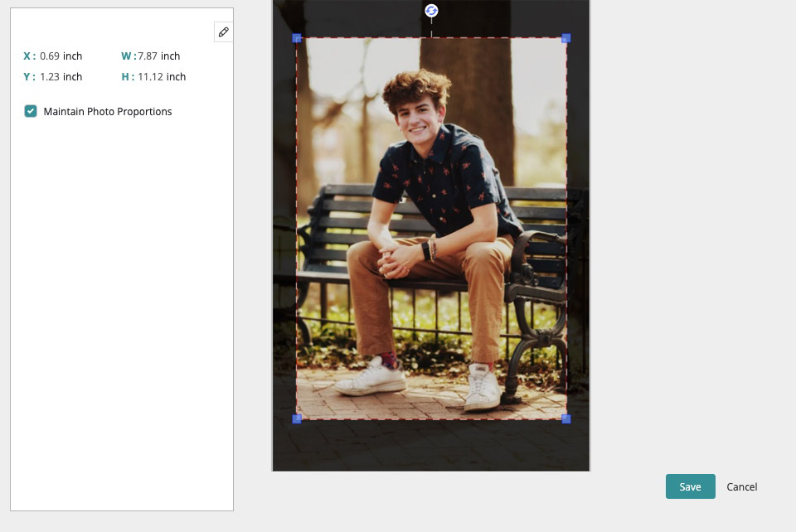The image size is (796, 532).
Task: Click the X: label
Action: click(29, 56)
